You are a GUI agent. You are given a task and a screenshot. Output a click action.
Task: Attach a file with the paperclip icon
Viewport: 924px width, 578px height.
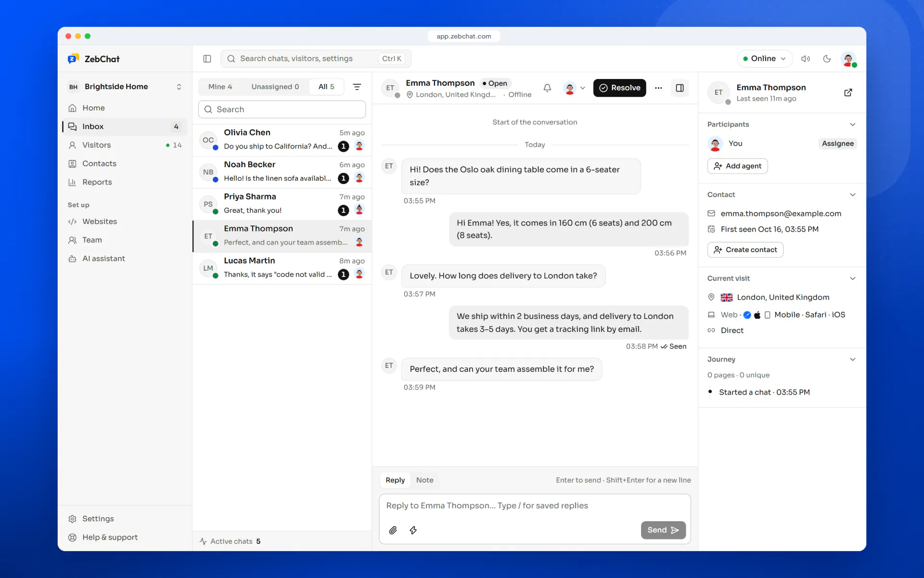pyautogui.click(x=393, y=530)
